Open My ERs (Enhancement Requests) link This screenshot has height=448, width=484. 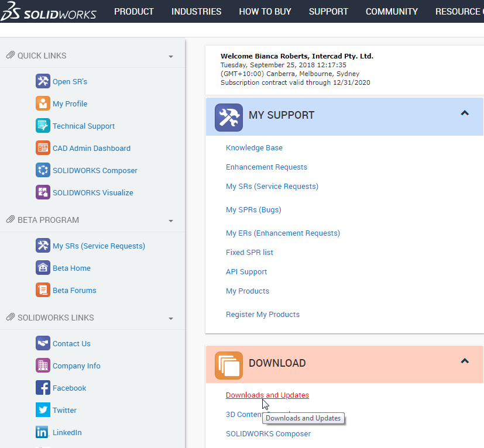pos(283,233)
